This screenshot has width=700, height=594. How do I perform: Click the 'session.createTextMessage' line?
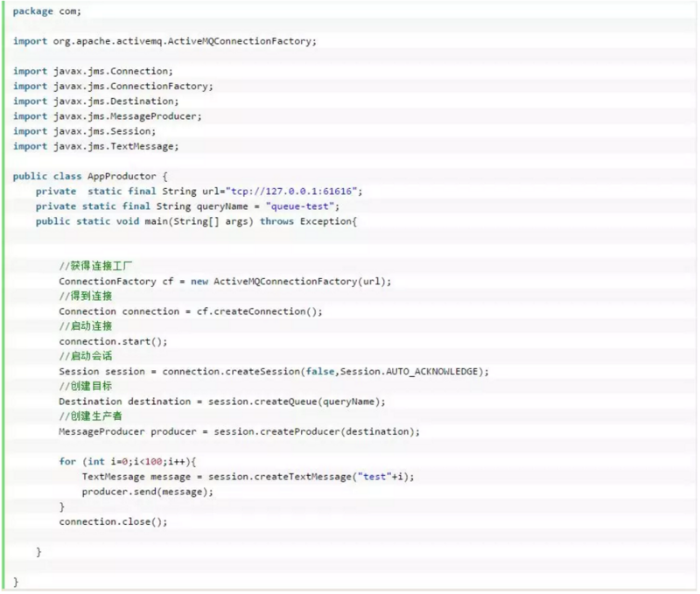pyautogui.click(x=248, y=477)
